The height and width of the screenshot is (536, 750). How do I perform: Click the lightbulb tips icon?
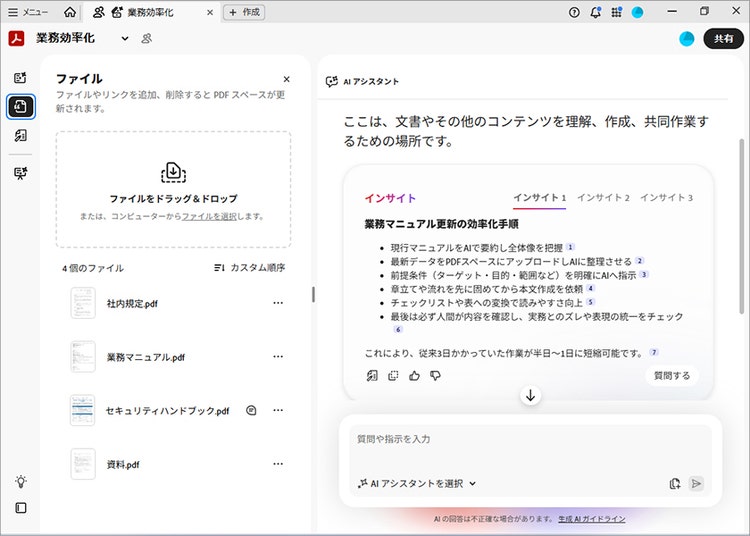(x=21, y=481)
